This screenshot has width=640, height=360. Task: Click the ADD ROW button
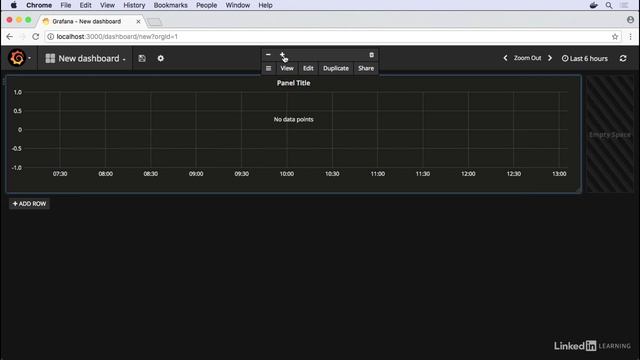pyautogui.click(x=29, y=204)
